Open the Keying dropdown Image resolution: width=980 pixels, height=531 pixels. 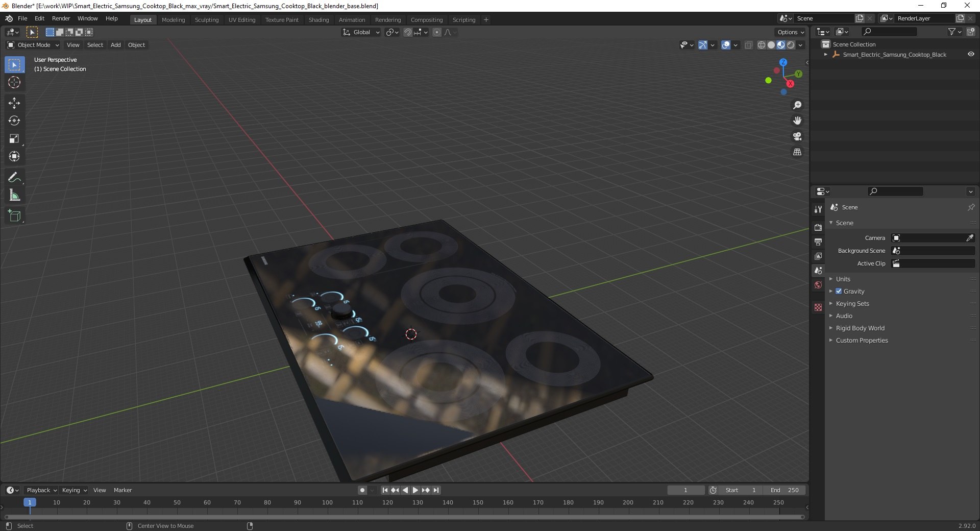tap(74, 490)
